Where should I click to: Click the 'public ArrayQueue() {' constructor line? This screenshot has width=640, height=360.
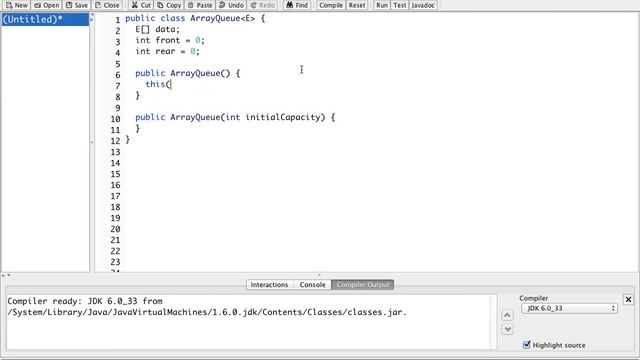tap(188, 73)
